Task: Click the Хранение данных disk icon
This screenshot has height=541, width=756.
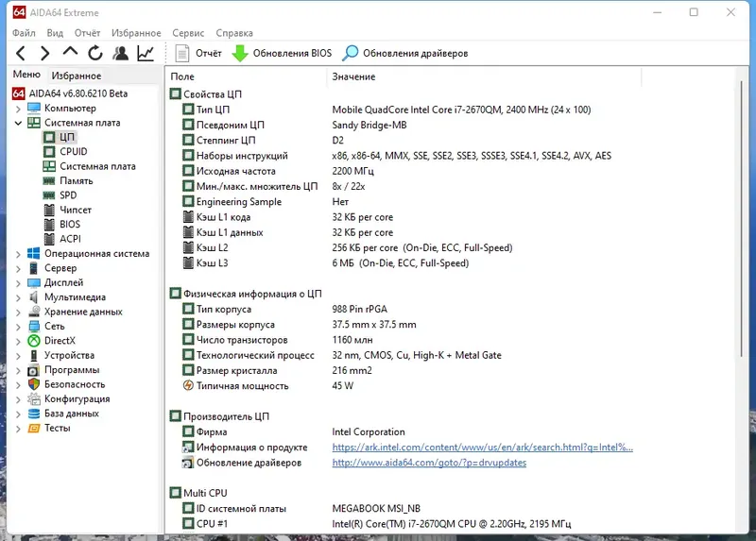Action: pyautogui.click(x=34, y=312)
